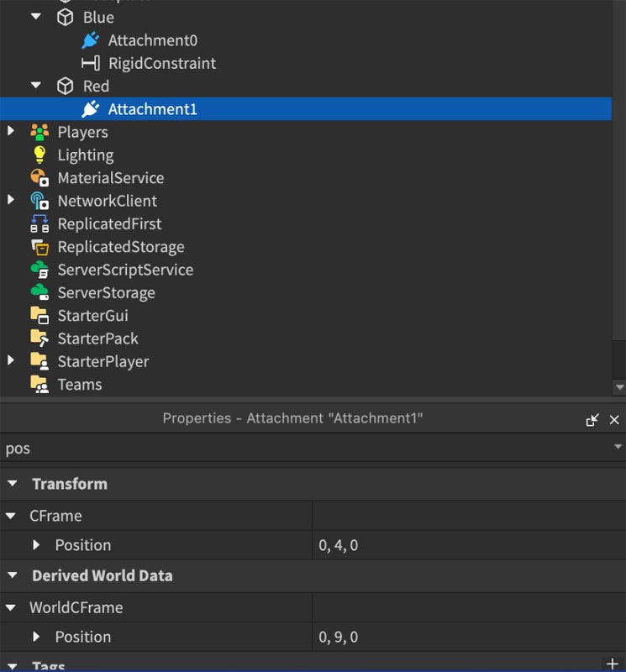Collapse the Transform section
The height and width of the screenshot is (672, 626).
point(13,484)
